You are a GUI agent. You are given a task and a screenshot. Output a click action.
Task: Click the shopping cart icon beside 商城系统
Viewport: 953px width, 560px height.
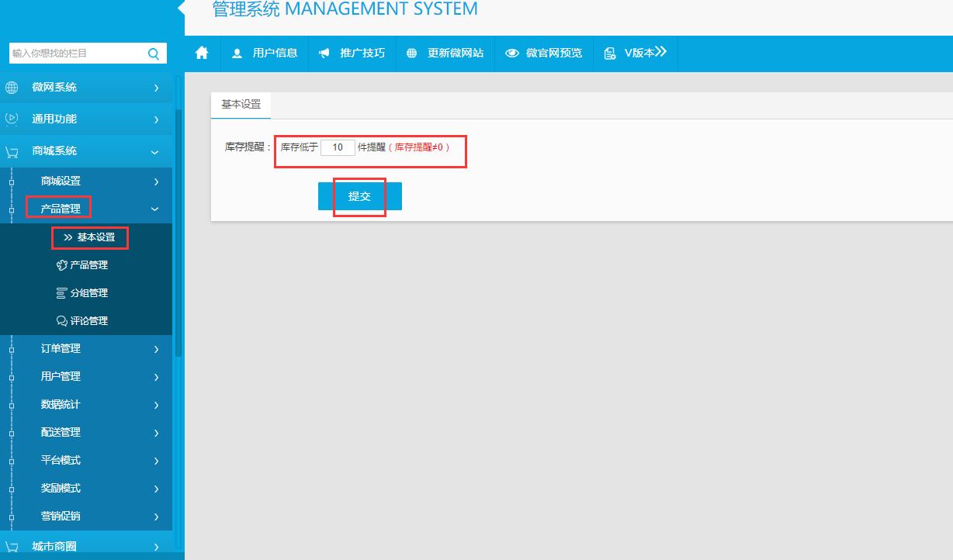[x=12, y=151]
